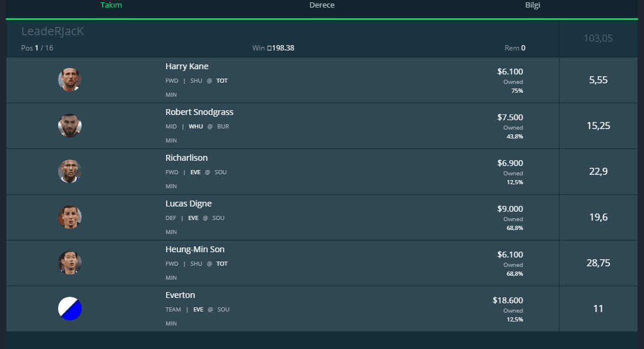Open the Bilgi tab
Image resolution: width=644 pixels, height=349 pixels.
(532, 5)
